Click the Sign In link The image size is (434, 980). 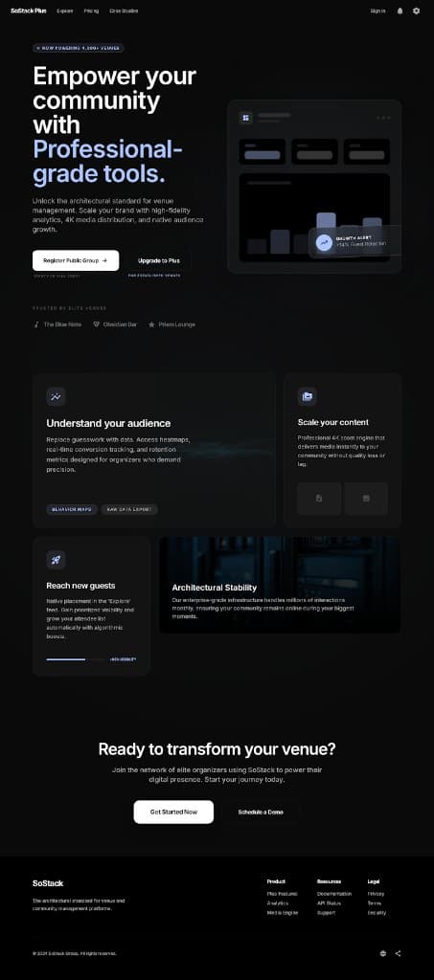[x=377, y=11]
